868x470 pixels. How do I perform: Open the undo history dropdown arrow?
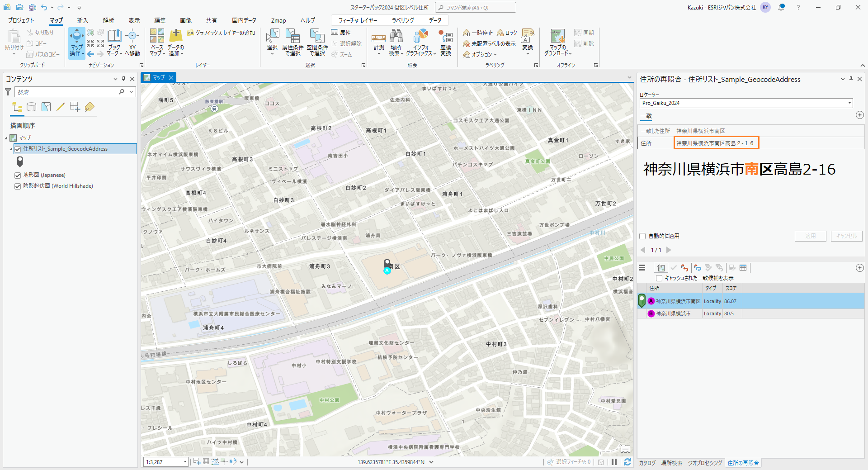(52, 7)
